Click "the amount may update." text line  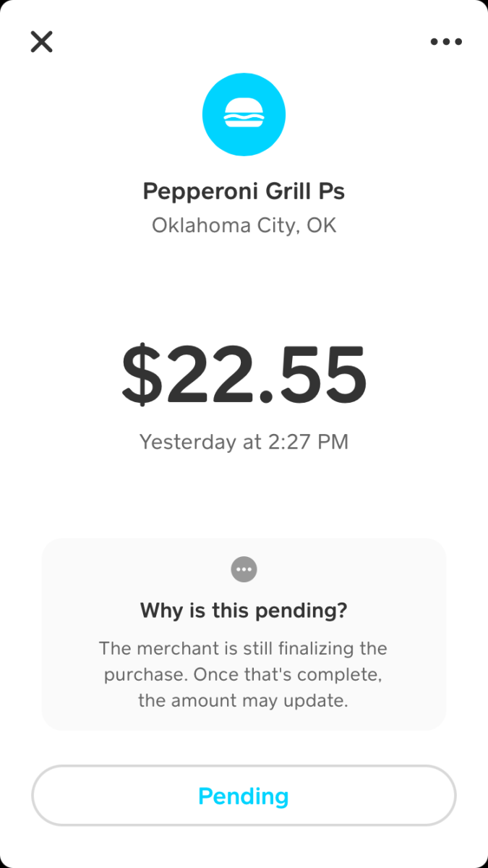[x=244, y=701]
